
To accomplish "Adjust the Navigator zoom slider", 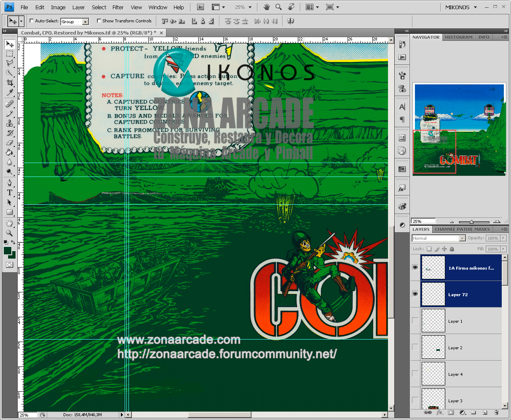I will coord(471,222).
